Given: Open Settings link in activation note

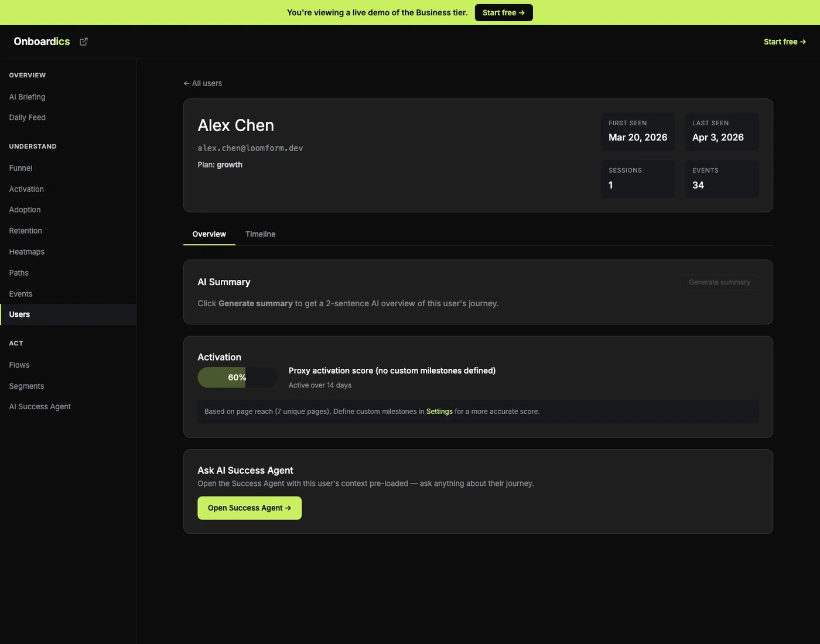Looking at the screenshot, I should [439, 412].
